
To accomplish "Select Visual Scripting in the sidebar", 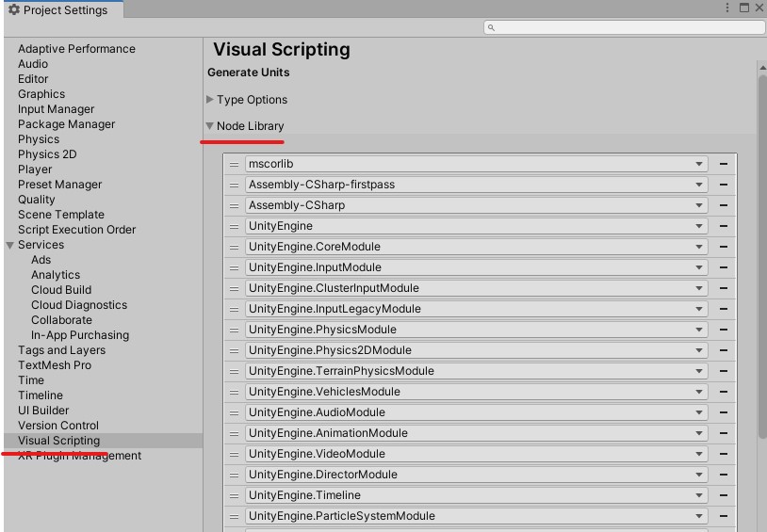I will point(103,441).
